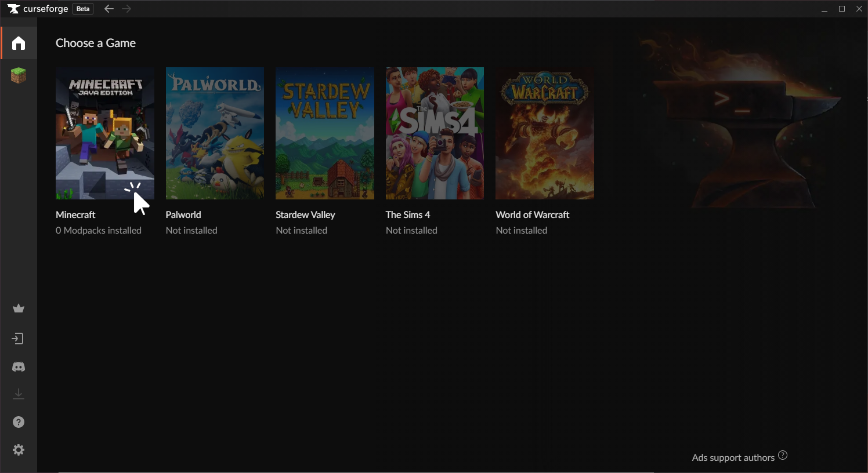Click the crown premium icon
Viewport: 868px width, 473px height.
coord(19,308)
